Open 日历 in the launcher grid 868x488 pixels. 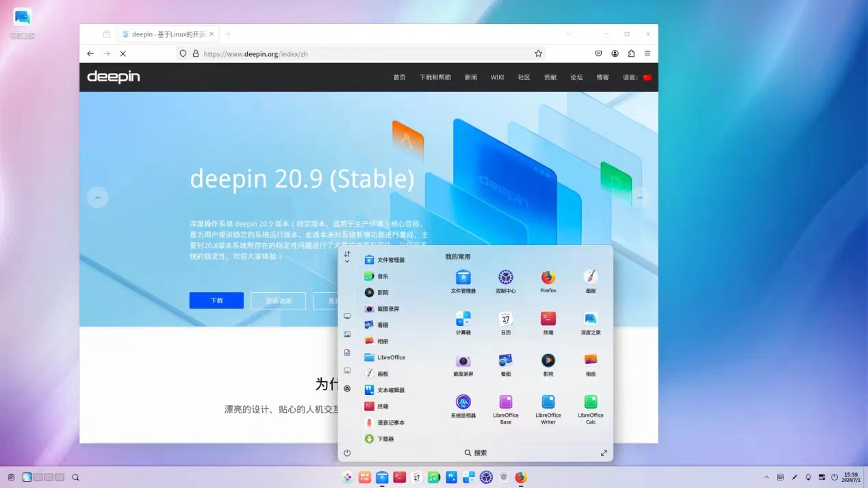point(506,322)
